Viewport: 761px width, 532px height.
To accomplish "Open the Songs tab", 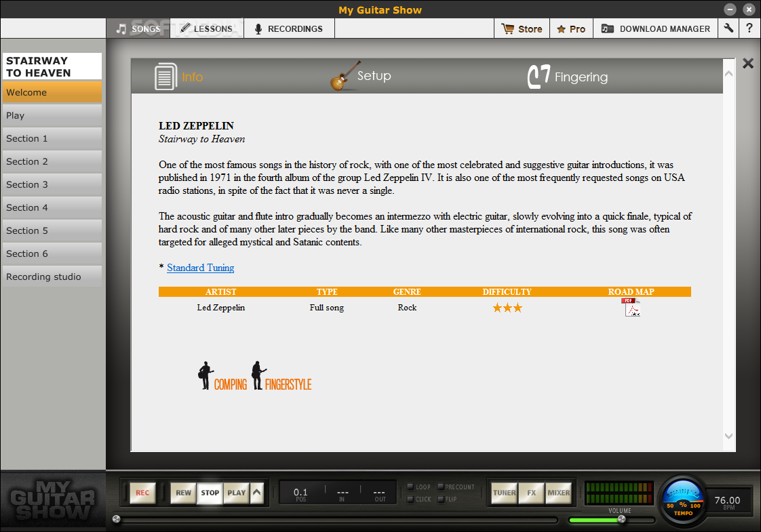I will click(138, 28).
